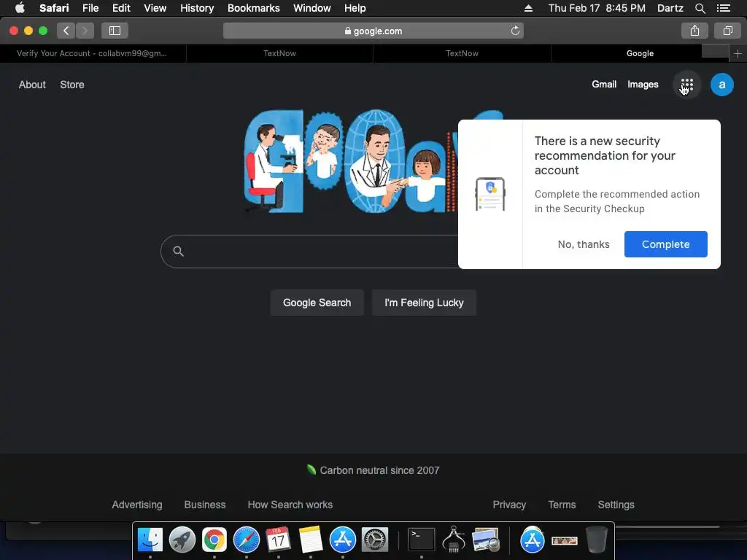Open the About link

(x=32, y=85)
